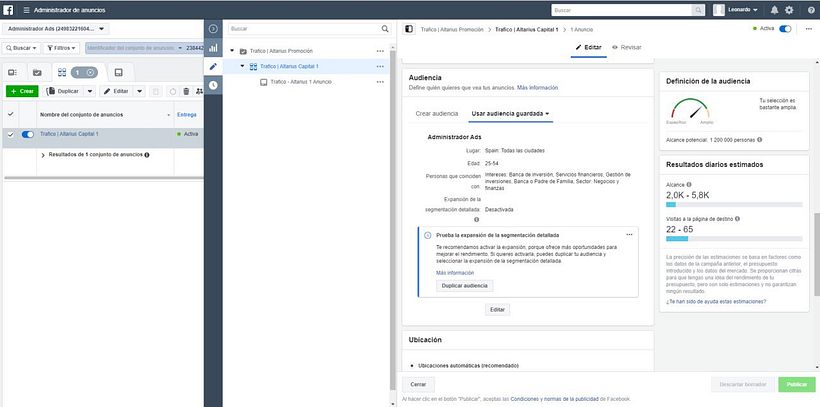Open the options menu for Trafico - Altarius 1 Anuncio
820x407 pixels.
pos(380,82)
